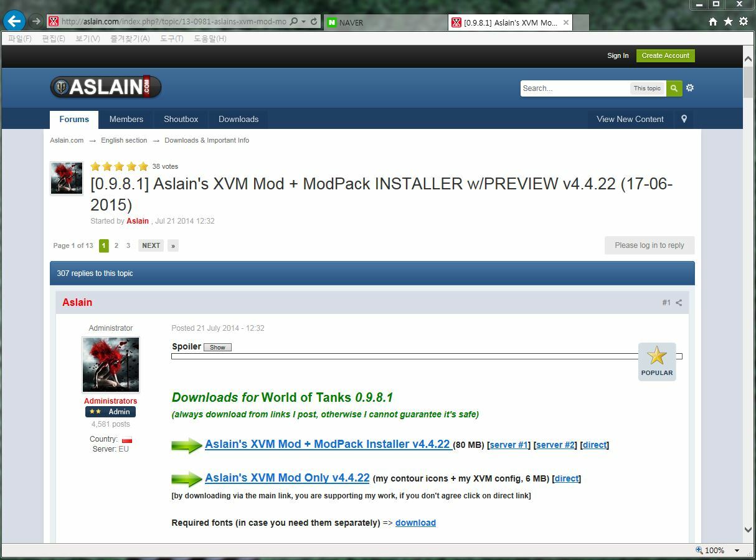Click the Administrator profile avatar image
This screenshot has height=560, width=756.
tap(111, 365)
